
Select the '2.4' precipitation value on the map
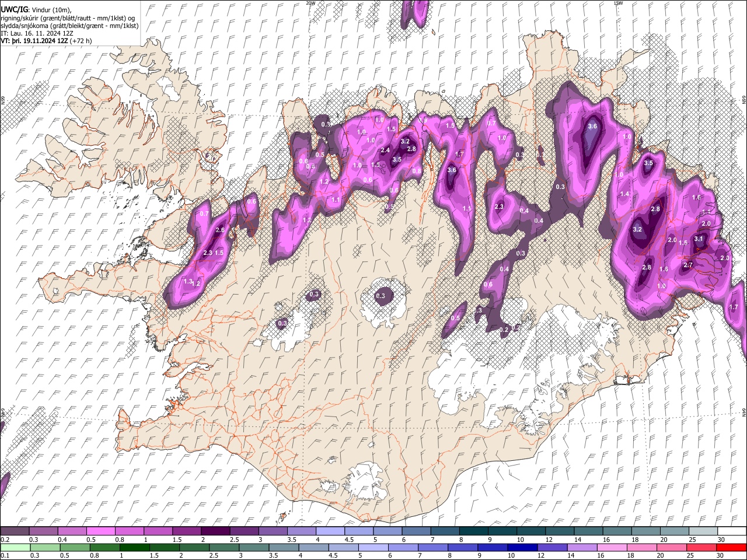coord(385,150)
